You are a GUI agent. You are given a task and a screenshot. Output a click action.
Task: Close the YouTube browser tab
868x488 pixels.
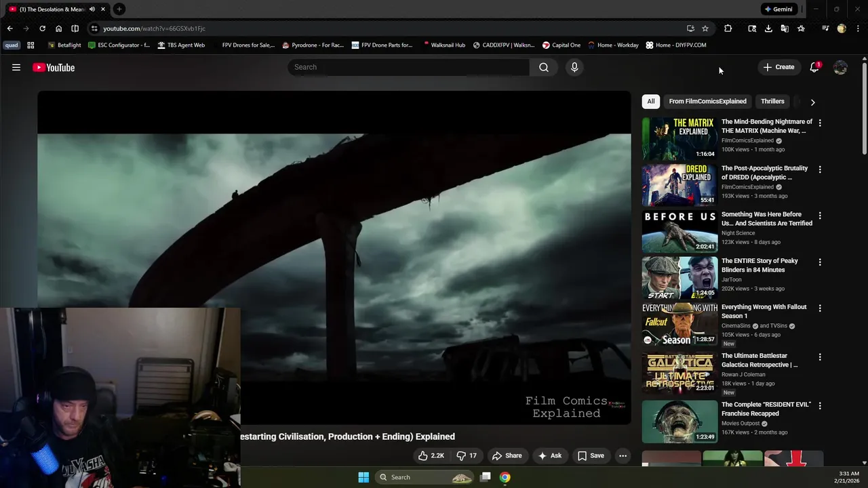(x=103, y=9)
